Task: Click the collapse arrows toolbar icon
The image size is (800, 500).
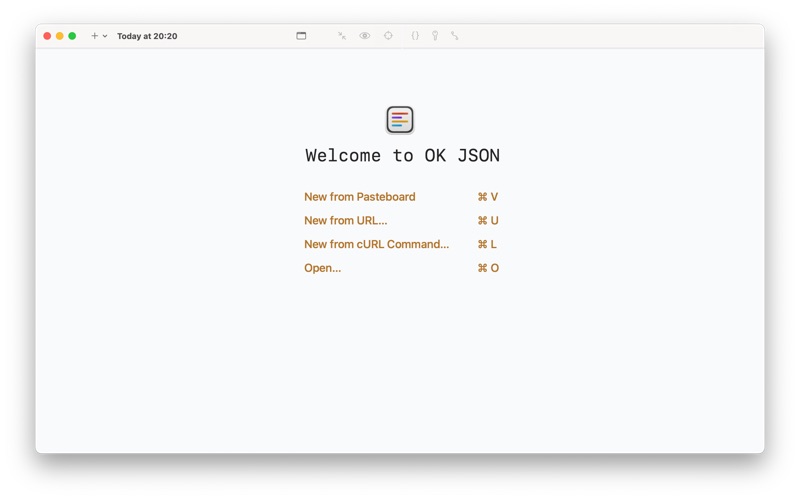Action: [x=342, y=36]
